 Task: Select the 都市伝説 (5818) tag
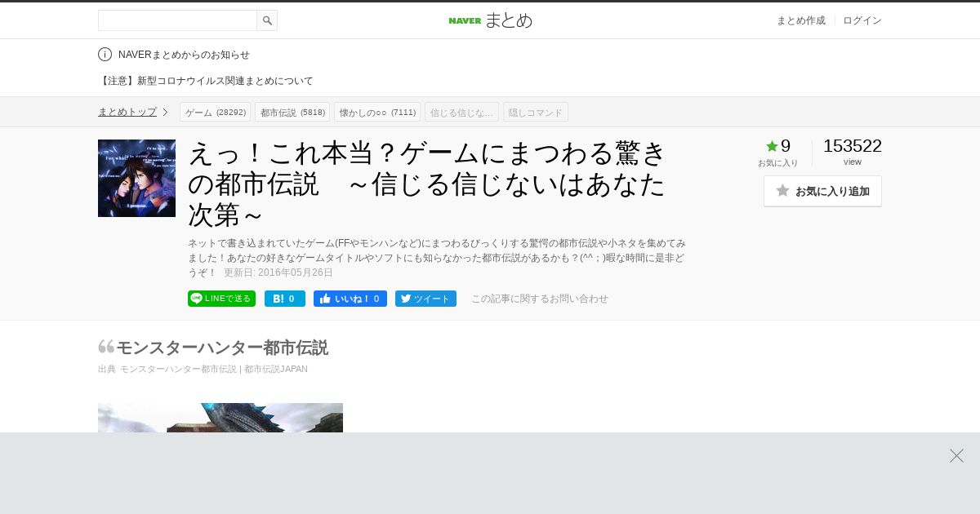tap(292, 112)
